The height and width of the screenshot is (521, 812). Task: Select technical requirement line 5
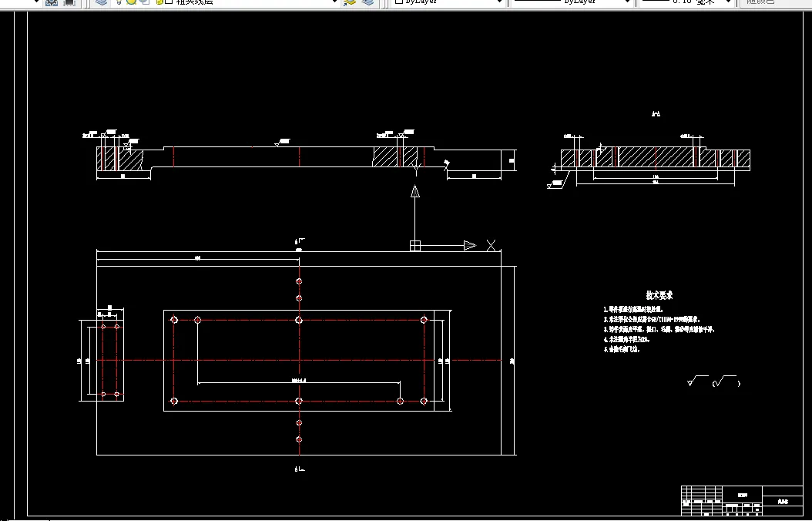pyautogui.click(x=622, y=350)
